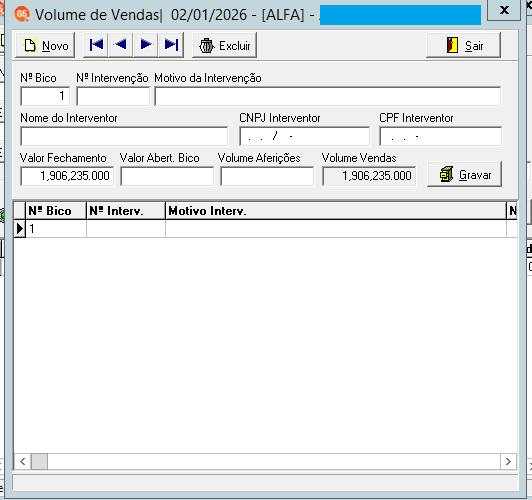The height and width of the screenshot is (500, 532).
Task: Click horizontal scrollbar left arrow
Action: click(x=22, y=462)
